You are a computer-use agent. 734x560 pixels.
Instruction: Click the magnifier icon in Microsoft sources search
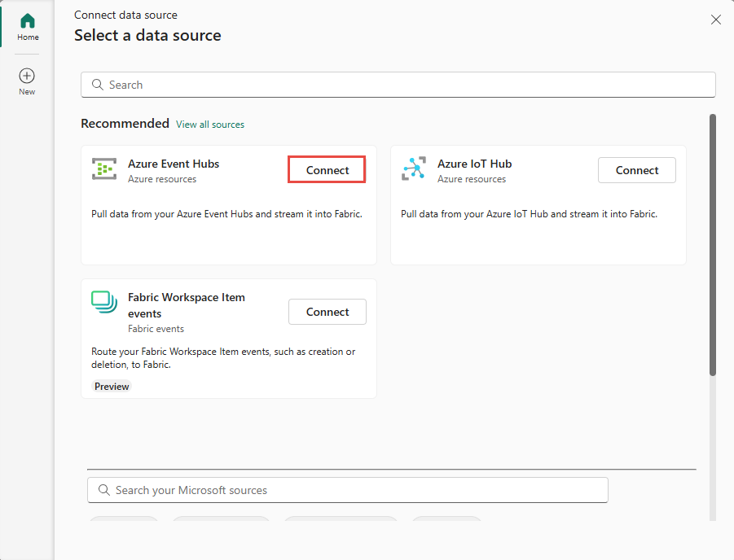pyautogui.click(x=103, y=489)
